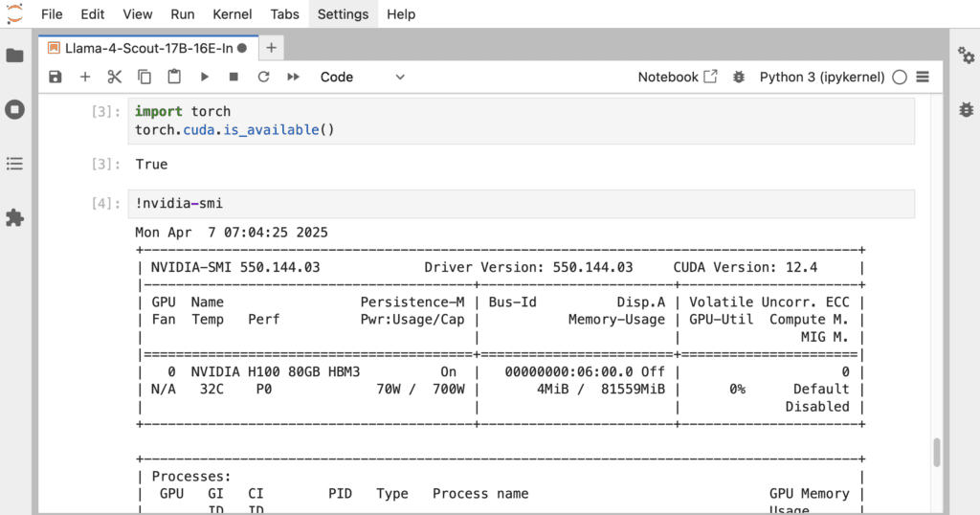The width and height of the screenshot is (980, 515).
Task: Open the Property Inspector gears icon
Action: (x=966, y=56)
